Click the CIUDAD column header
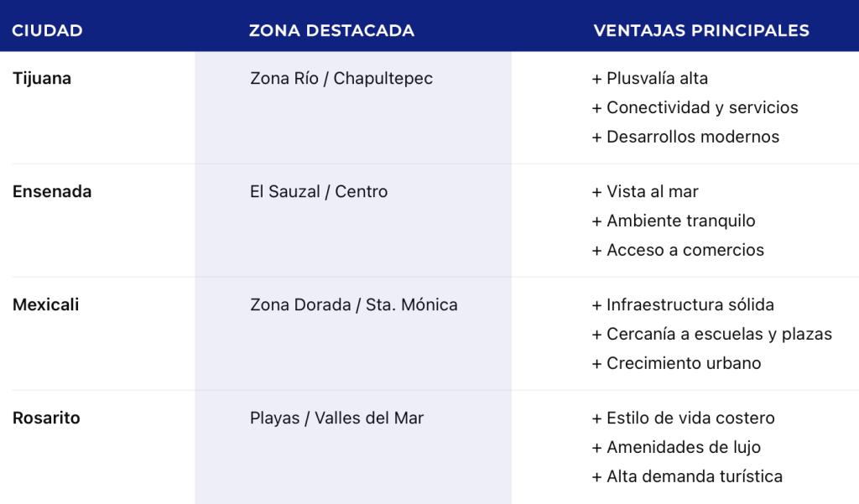859x504 pixels. (48, 31)
